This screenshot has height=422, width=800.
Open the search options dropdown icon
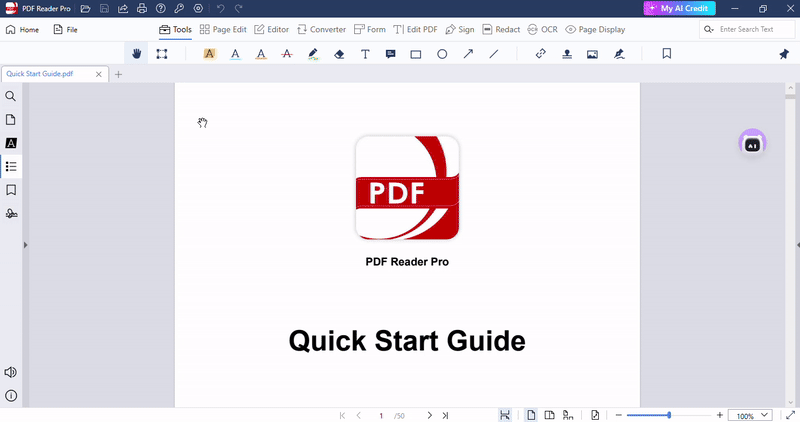[709, 30]
